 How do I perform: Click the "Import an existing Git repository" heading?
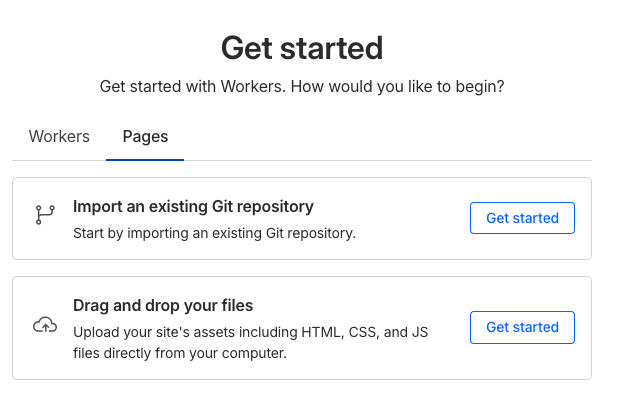(193, 207)
